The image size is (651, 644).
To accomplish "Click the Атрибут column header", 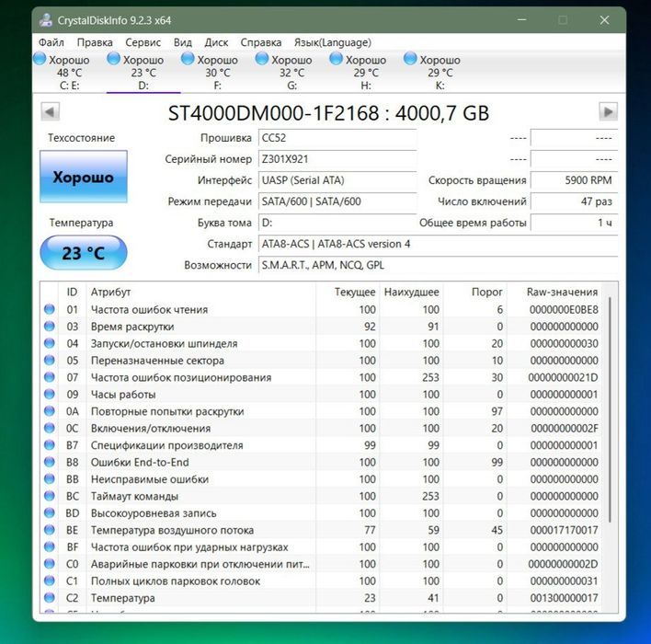I will [x=201, y=292].
